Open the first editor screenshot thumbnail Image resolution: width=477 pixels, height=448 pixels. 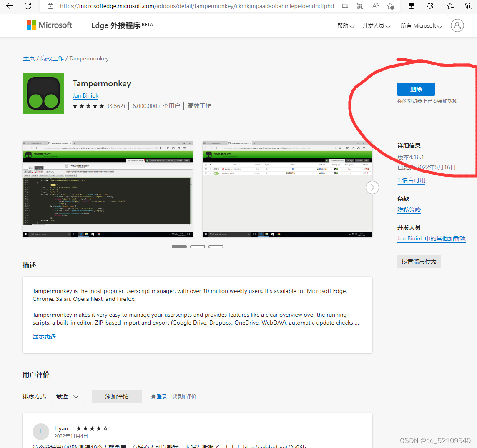tap(108, 189)
